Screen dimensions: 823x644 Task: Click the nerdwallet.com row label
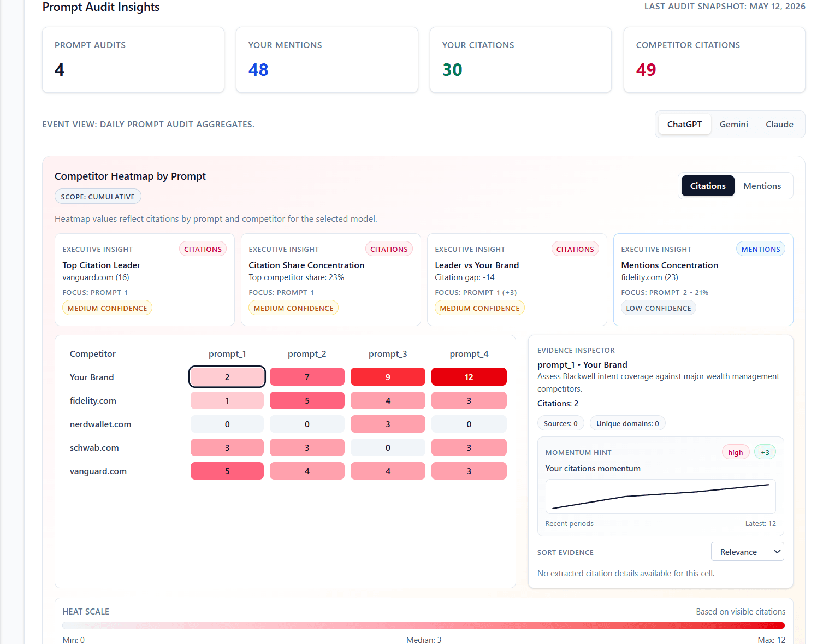(100, 424)
